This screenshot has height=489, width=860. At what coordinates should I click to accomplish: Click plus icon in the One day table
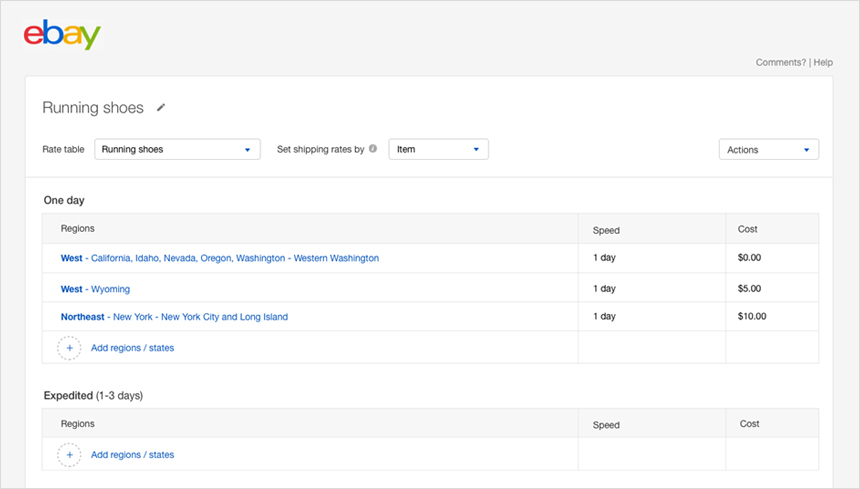coord(70,348)
